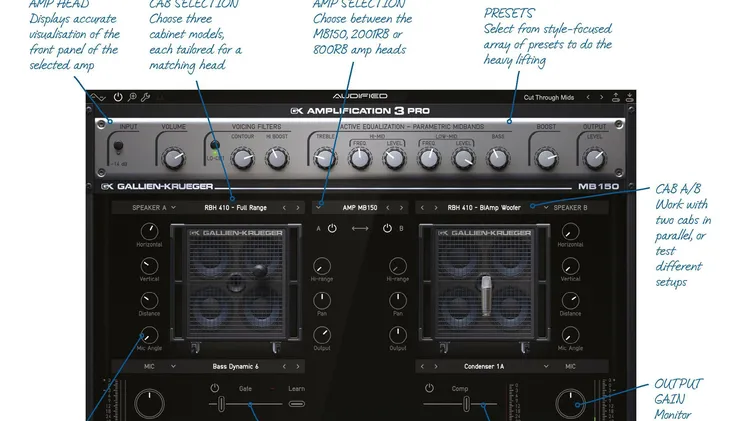The image size is (750, 421).
Task: Click the Boost knob
Action: point(546,158)
